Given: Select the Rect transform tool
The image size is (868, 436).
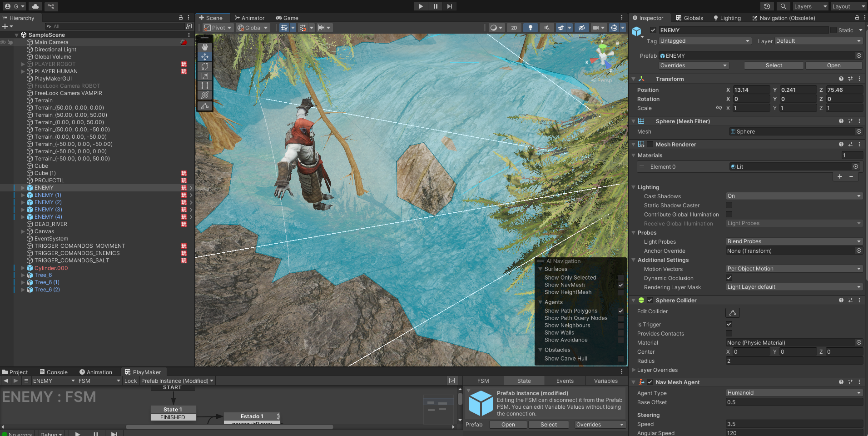Looking at the screenshot, I should tap(205, 85).
